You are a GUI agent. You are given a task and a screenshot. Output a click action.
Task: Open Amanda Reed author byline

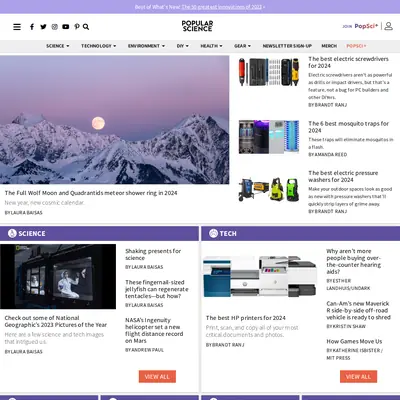[x=327, y=154]
